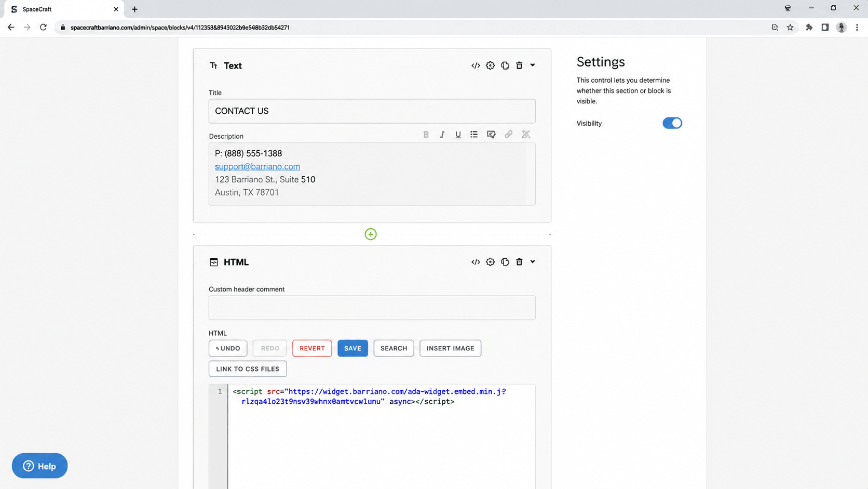Viewport: 868px width, 489px height.
Task: Click the comment bubble icon in Description toolbar
Action: point(491,135)
